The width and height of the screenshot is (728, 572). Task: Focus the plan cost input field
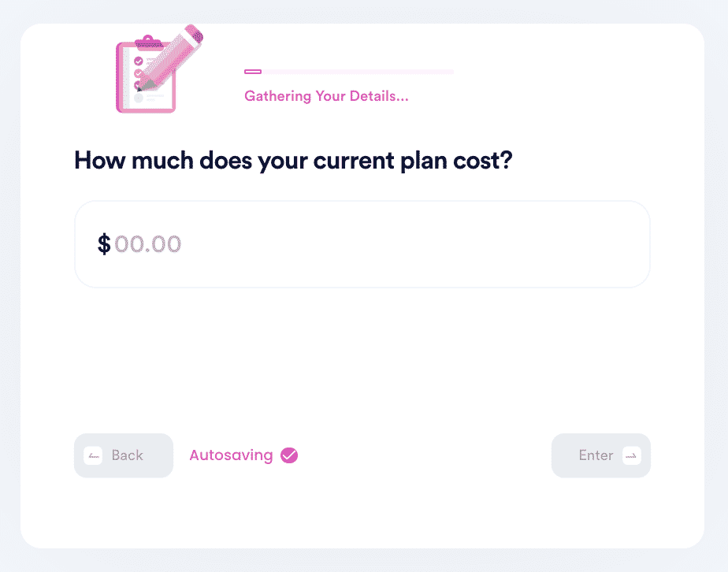[x=362, y=244]
